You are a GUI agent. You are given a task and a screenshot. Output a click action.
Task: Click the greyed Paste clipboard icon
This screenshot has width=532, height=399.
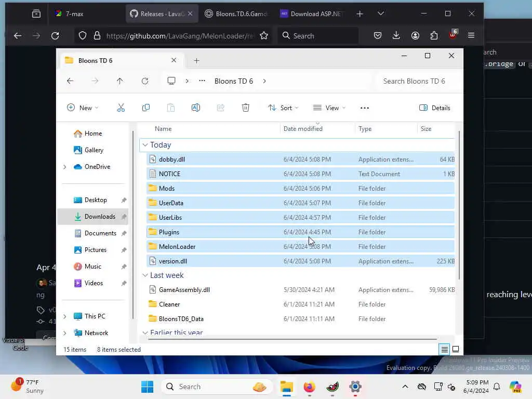(170, 108)
